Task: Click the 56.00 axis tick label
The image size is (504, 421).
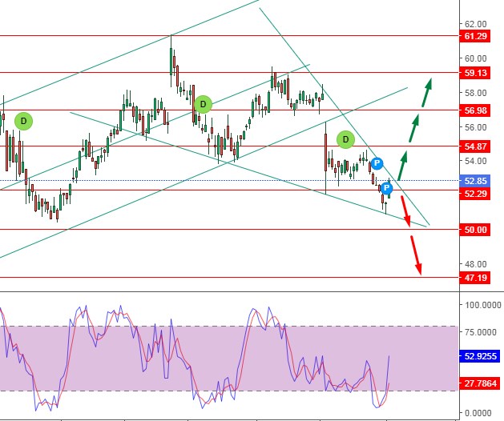Action: [476, 127]
